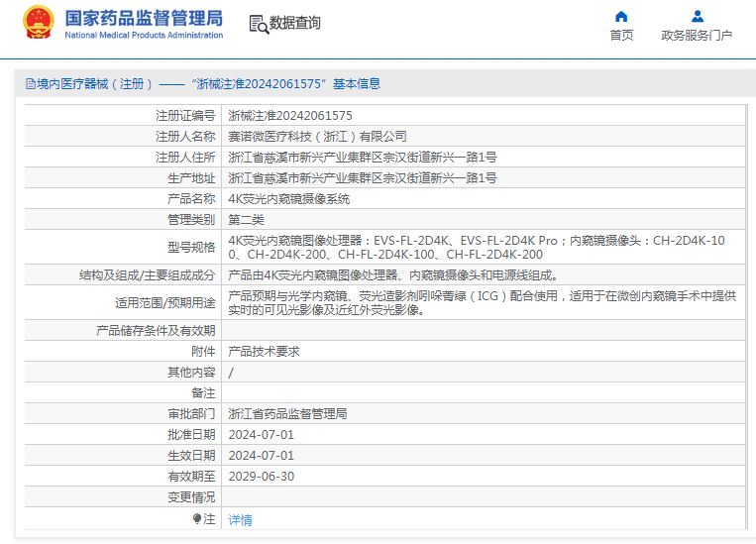Click the national emblem logo

tap(38, 22)
